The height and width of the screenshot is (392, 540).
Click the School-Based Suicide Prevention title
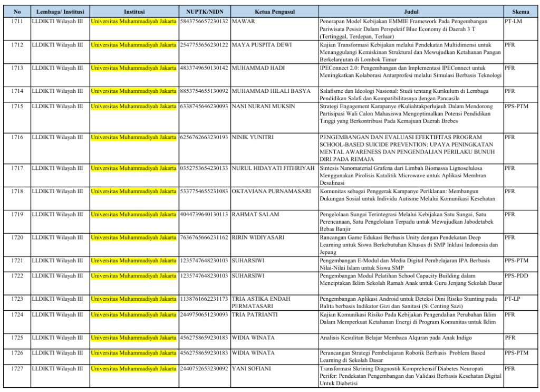(407, 148)
